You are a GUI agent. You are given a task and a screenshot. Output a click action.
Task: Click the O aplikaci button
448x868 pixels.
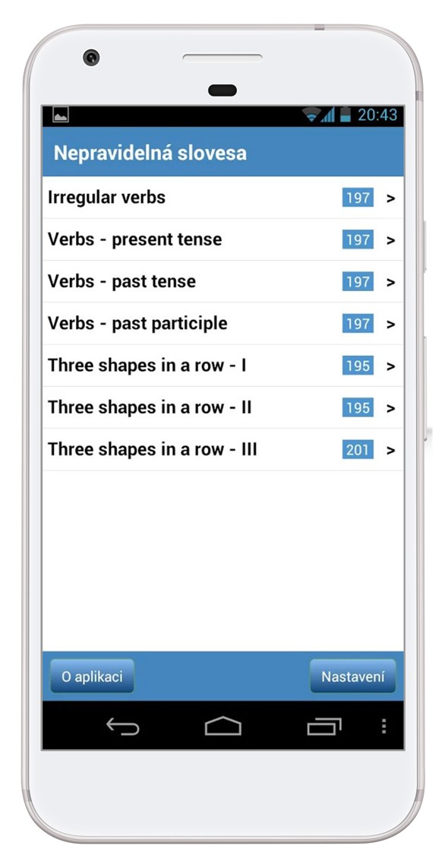tap(92, 676)
